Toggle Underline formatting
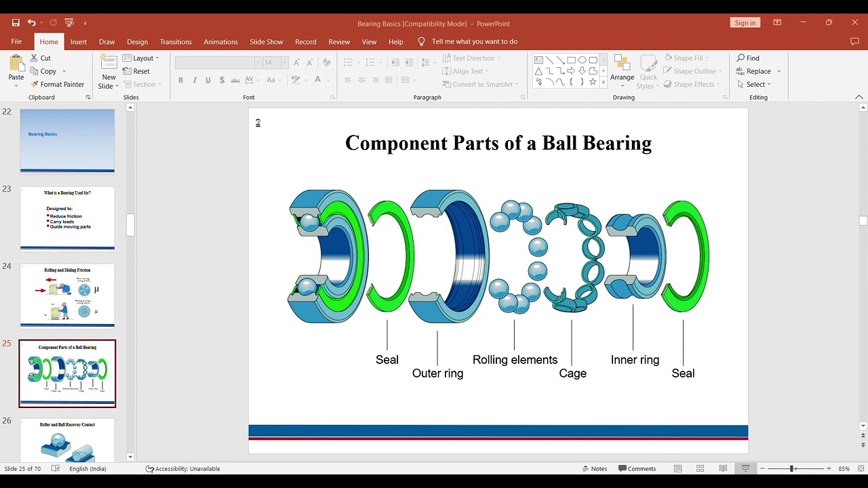 (208, 80)
